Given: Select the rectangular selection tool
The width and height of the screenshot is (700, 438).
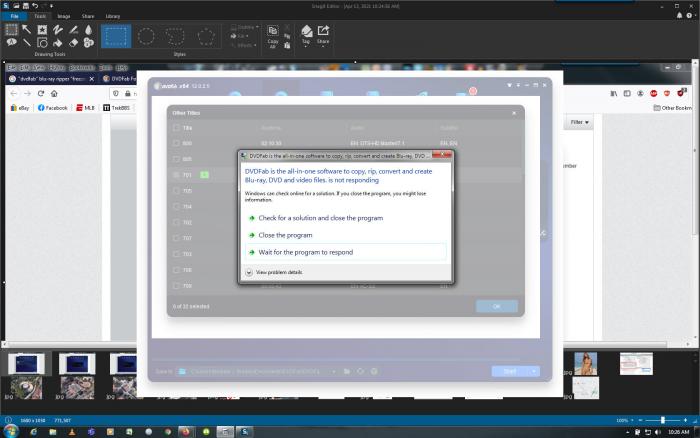Looking at the screenshot, I should [10, 30].
